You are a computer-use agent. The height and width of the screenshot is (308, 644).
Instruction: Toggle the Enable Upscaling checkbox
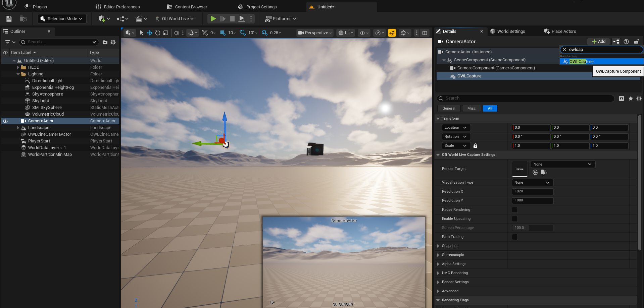click(x=515, y=219)
